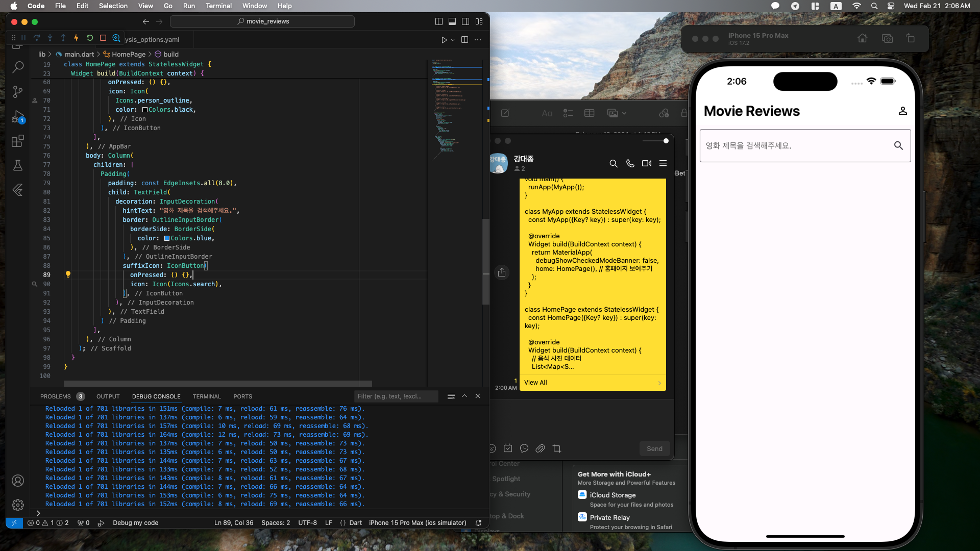Split the editor to the right
980x551 pixels.
pos(464,40)
